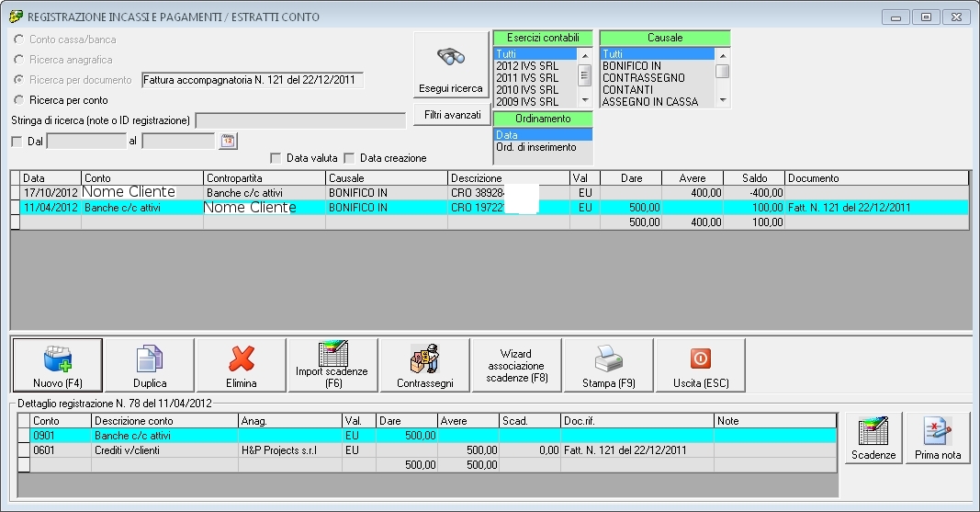Click the Stringa di ricerca input field
The height and width of the screenshot is (512, 980).
pyautogui.click(x=300, y=120)
